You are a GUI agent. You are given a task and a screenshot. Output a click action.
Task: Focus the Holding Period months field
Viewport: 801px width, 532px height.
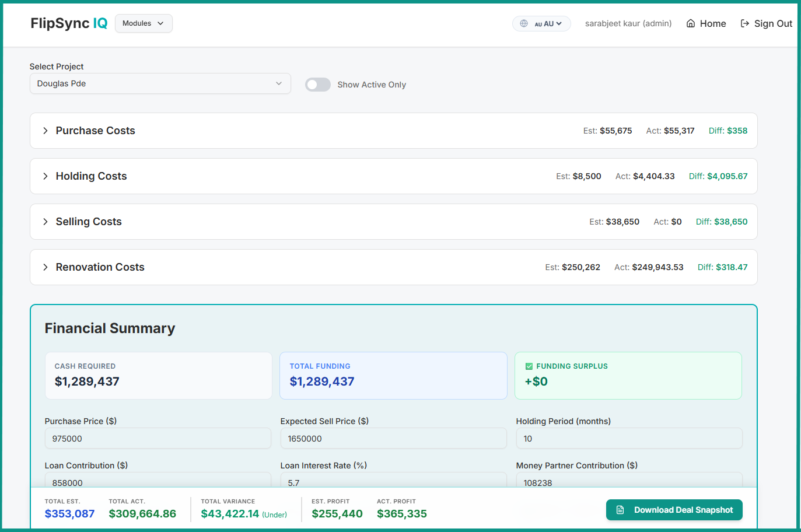(x=628, y=439)
